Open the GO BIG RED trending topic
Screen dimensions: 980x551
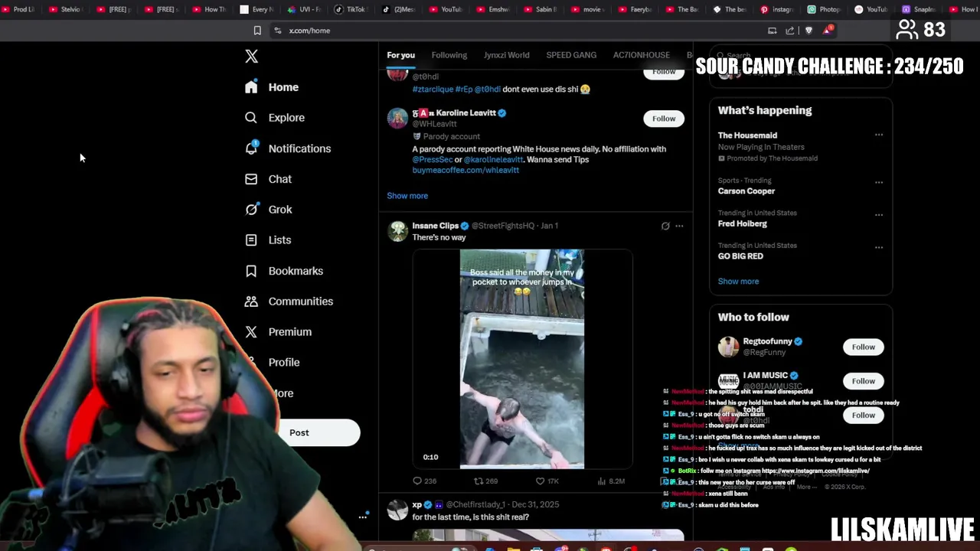pos(740,256)
